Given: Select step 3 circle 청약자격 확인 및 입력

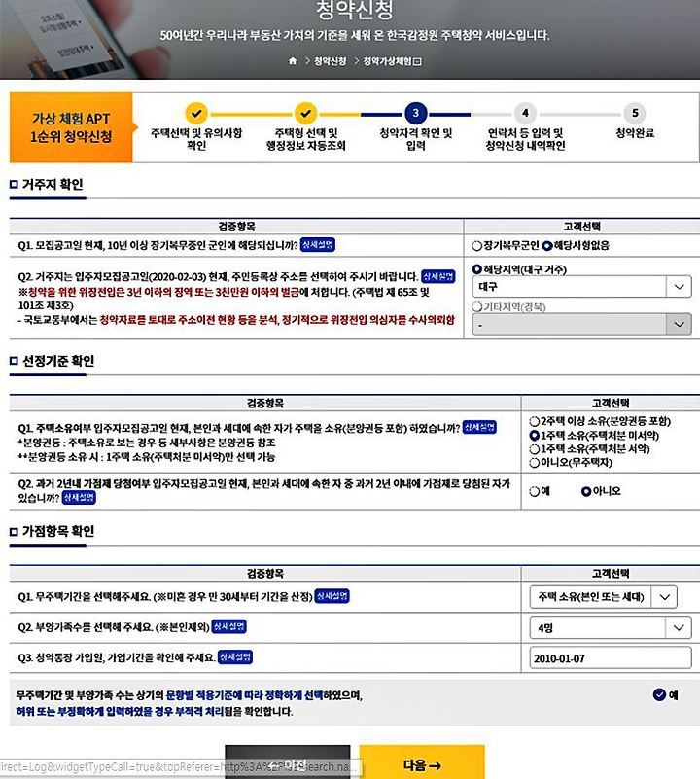Looking at the screenshot, I should 416,113.
